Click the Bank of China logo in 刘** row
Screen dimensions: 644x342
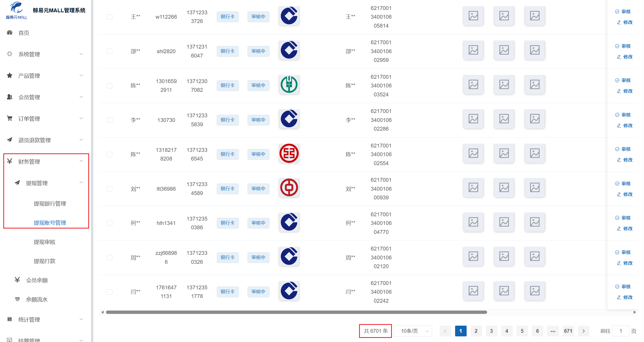[289, 188]
